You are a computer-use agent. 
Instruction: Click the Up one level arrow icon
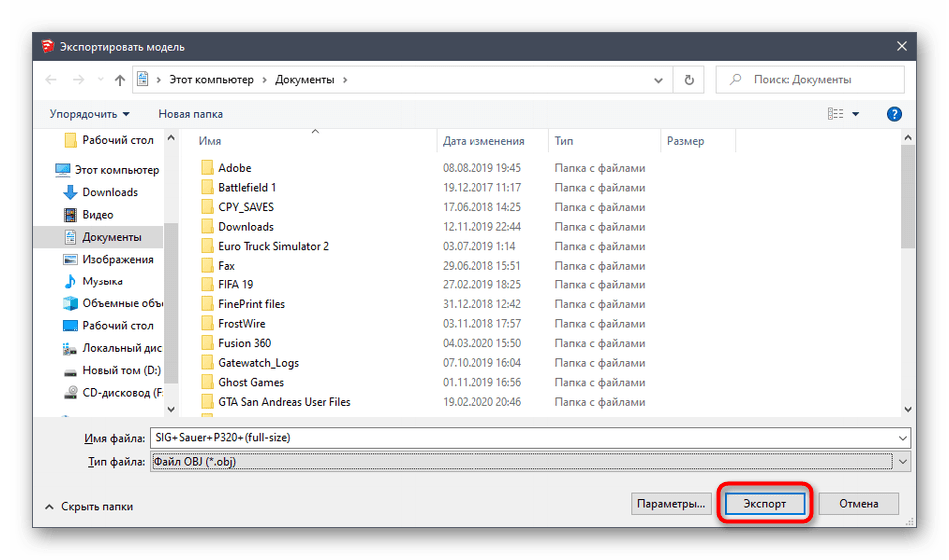(x=120, y=80)
